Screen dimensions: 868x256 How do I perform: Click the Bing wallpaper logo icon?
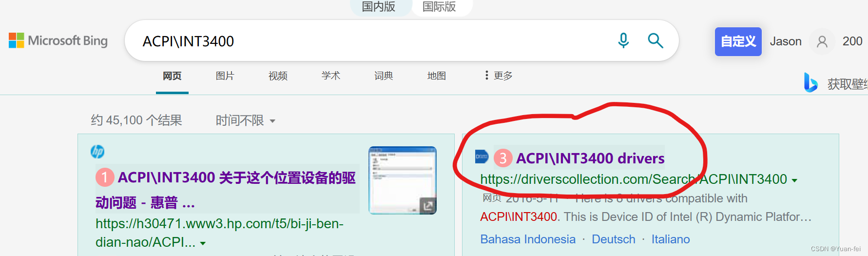pos(810,82)
